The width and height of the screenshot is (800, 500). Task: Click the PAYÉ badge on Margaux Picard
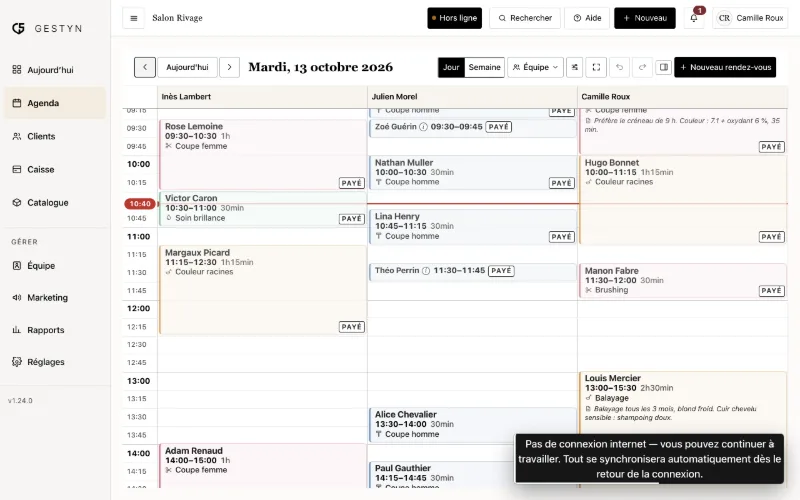click(x=352, y=327)
